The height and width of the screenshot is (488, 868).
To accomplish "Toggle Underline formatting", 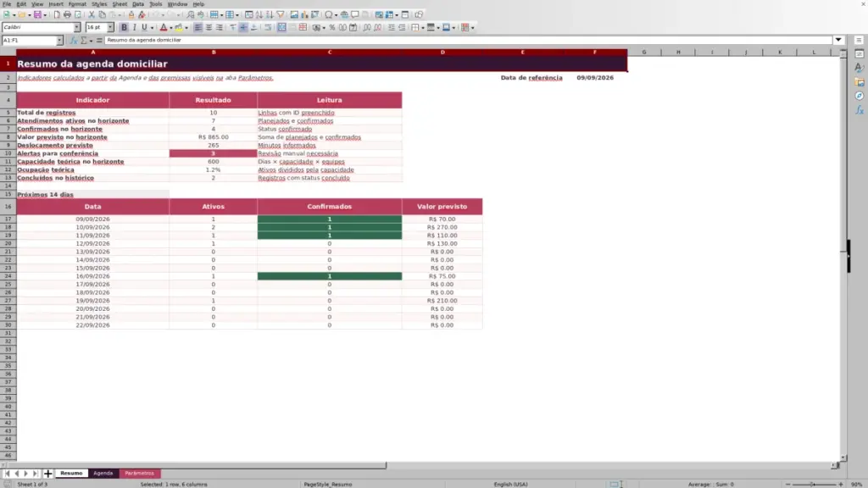I will [x=144, y=28].
